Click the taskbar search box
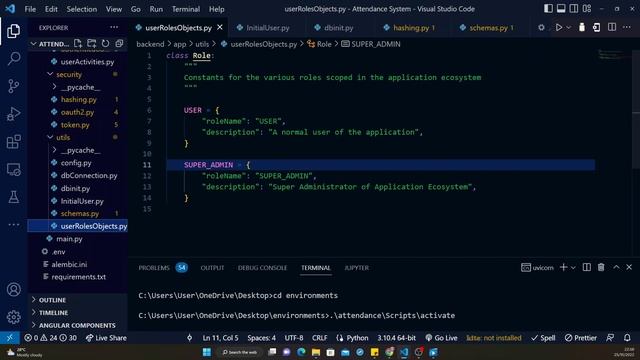Viewport: 640px width, 360px height. click(240, 352)
